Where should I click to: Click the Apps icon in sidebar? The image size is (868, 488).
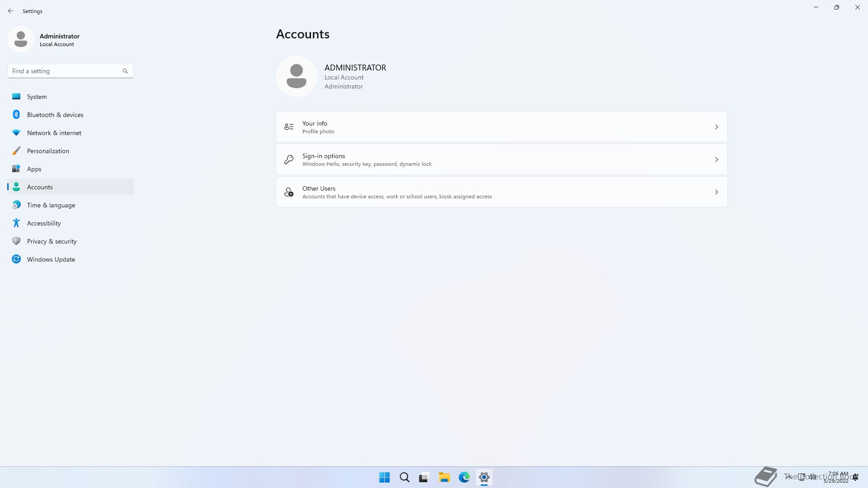[x=16, y=169]
